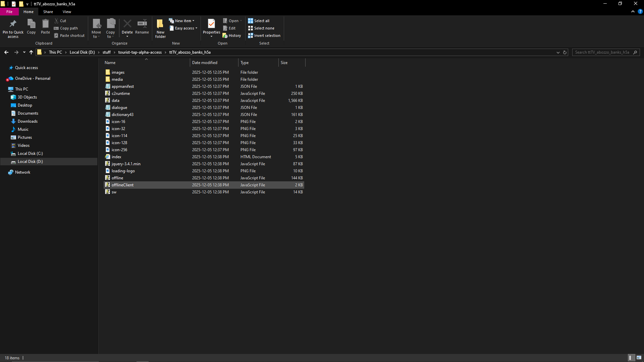Switch to details view in status bar
Screen dimensions: 644x362
pos(630,358)
